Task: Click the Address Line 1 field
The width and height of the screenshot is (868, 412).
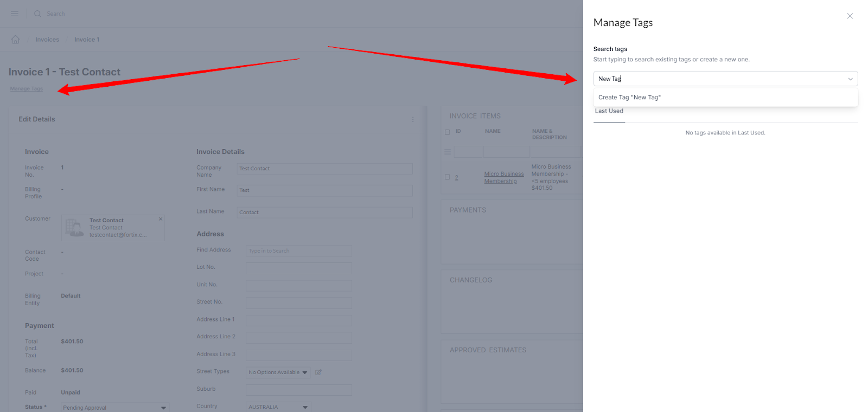Action: pos(299,320)
